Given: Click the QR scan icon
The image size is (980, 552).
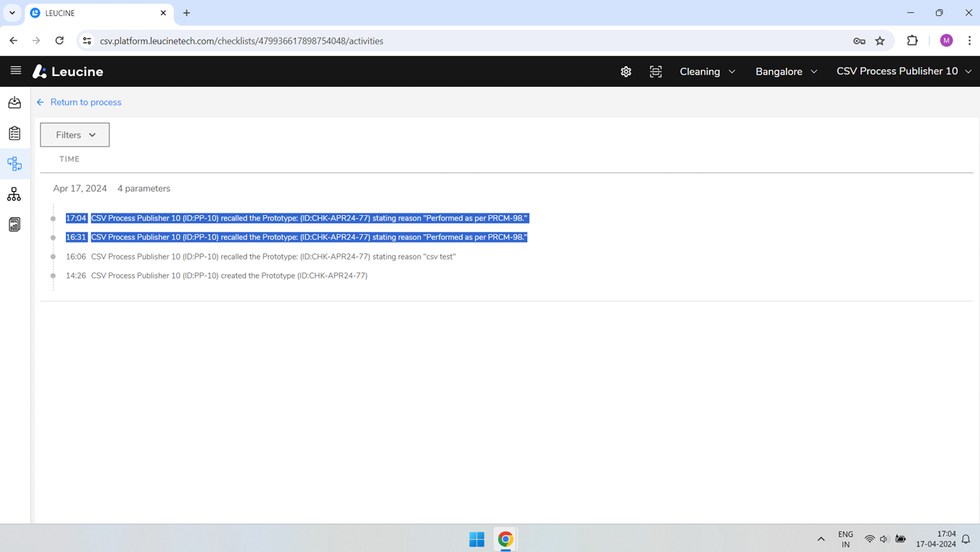Looking at the screenshot, I should 655,71.
